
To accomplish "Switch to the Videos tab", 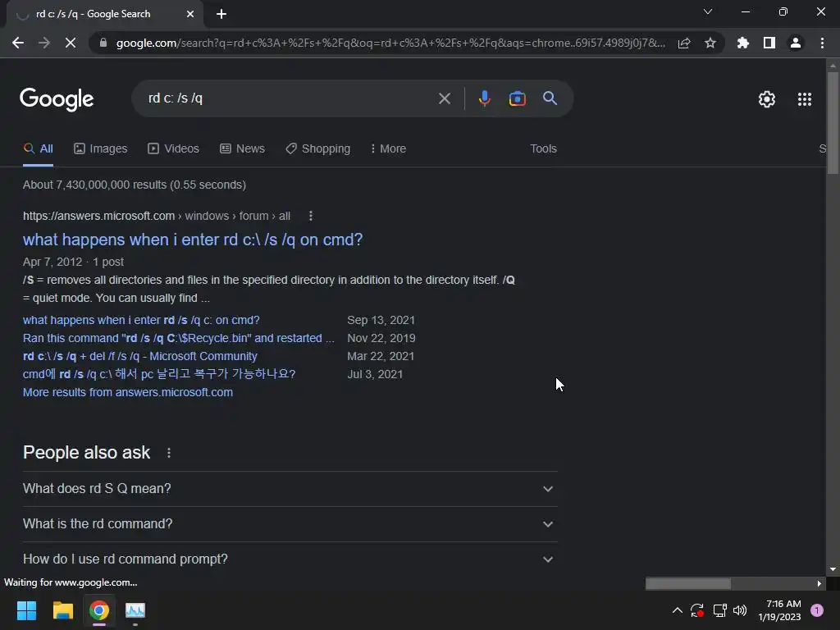I will (174, 149).
